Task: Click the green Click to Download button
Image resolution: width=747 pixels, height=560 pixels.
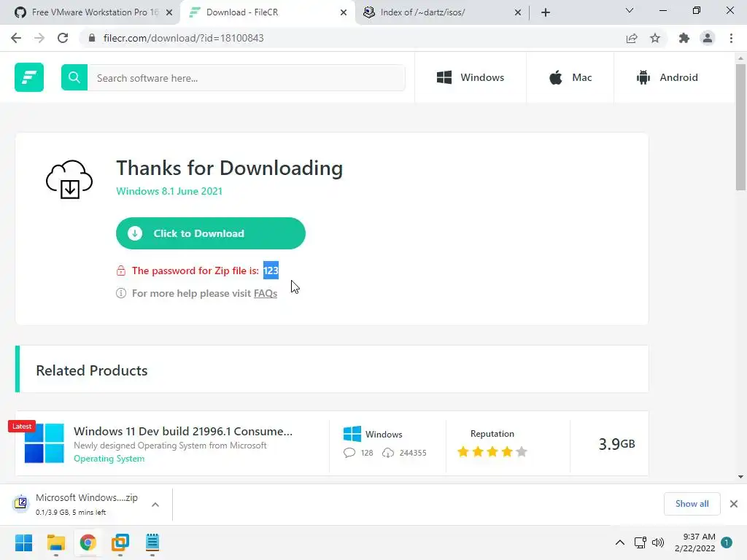Action: tap(211, 233)
